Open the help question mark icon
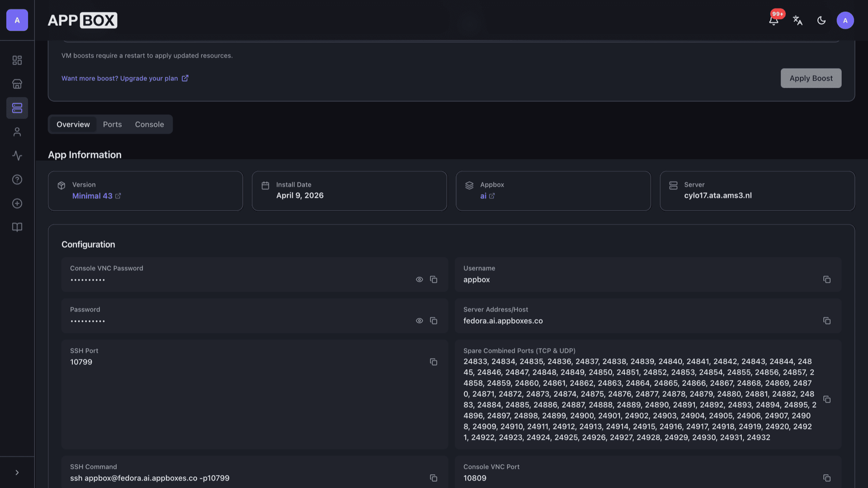This screenshot has height=488, width=868. (17, 180)
